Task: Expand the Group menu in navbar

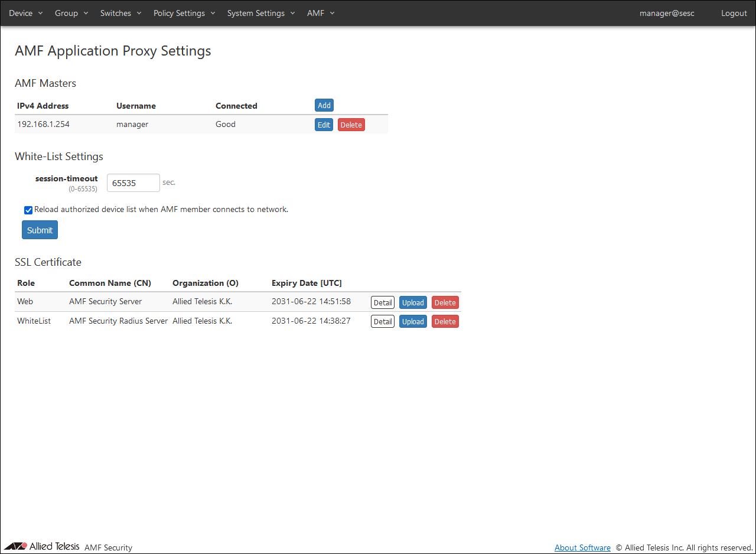Action: tap(71, 13)
